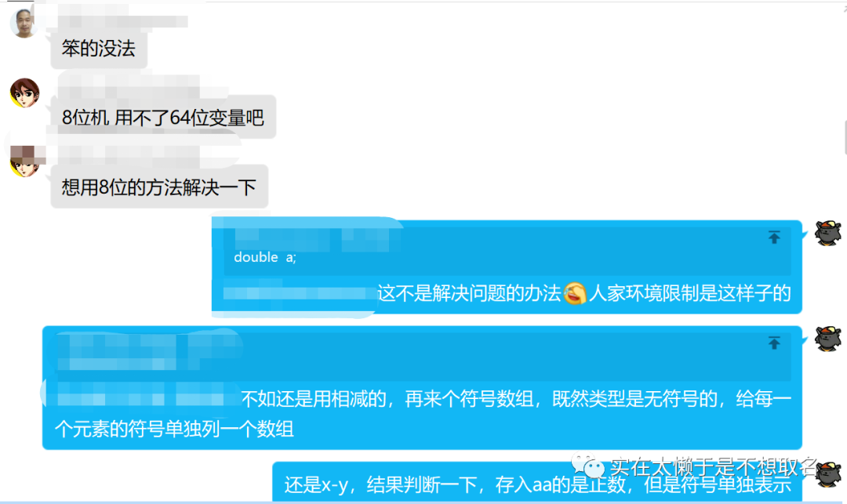The image size is (847, 504).
Task: Click the WeChat logo in the watermark
Action: point(588,465)
